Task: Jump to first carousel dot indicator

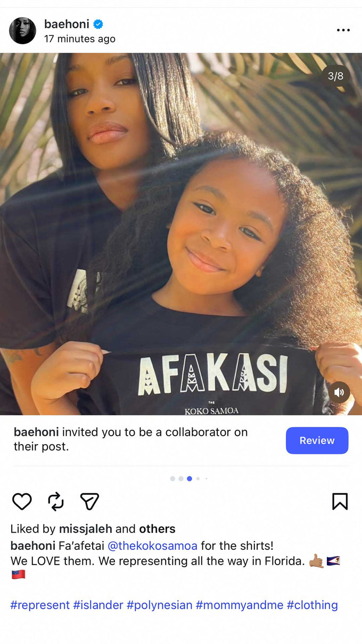Action: [172, 479]
